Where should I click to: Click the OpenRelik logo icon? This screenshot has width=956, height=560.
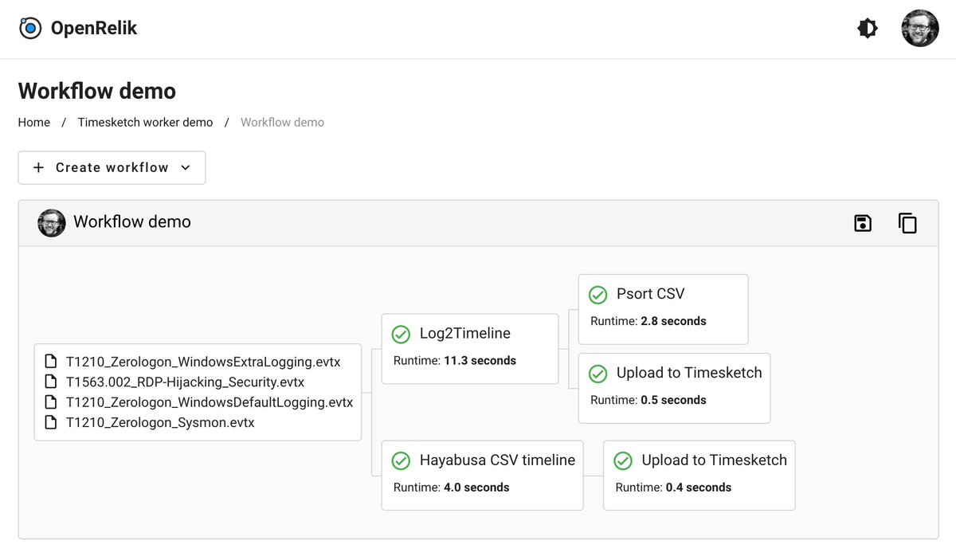[x=29, y=29]
